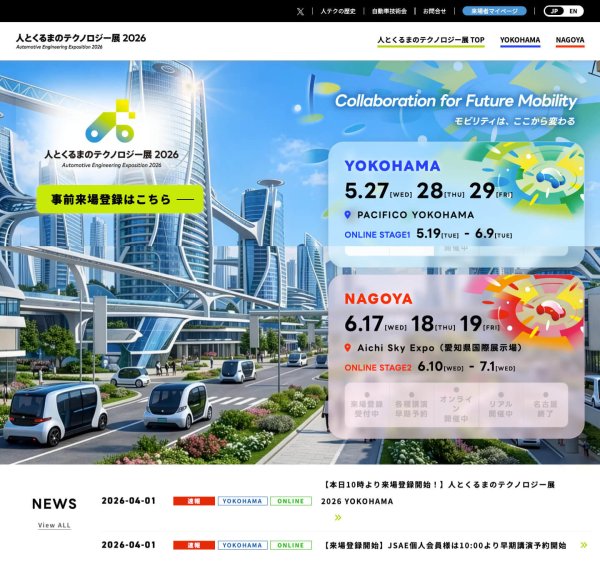The height and width of the screenshot is (564, 600).
Task: Click the second news YOKOHAMA tag
Action: point(243,545)
